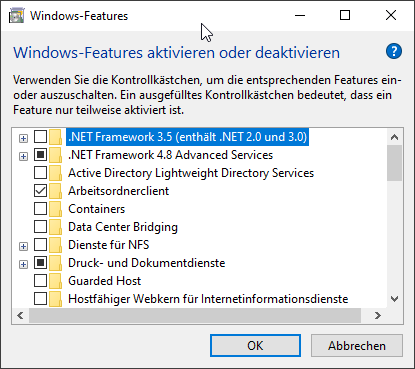
Task: Click folder icon beside Guarded Host
Action: point(55,281)
